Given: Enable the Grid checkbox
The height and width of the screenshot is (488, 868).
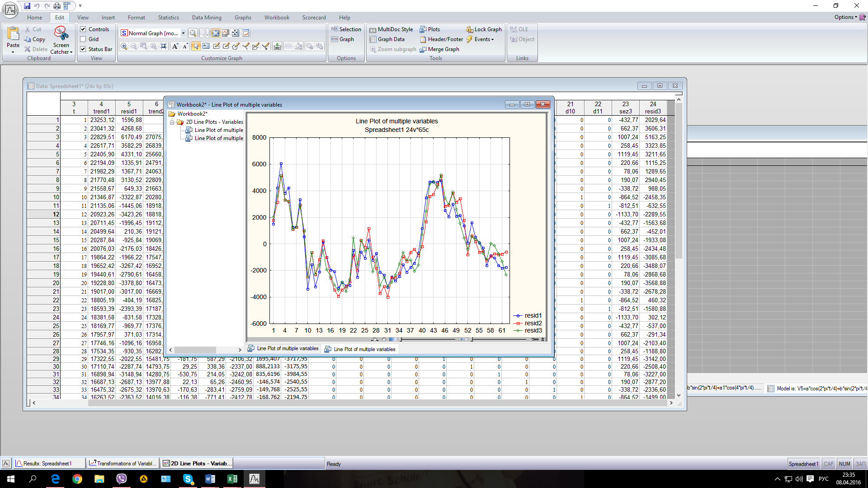Looking at the screenshot, I should pyautogui.click(x=83, y=39).
